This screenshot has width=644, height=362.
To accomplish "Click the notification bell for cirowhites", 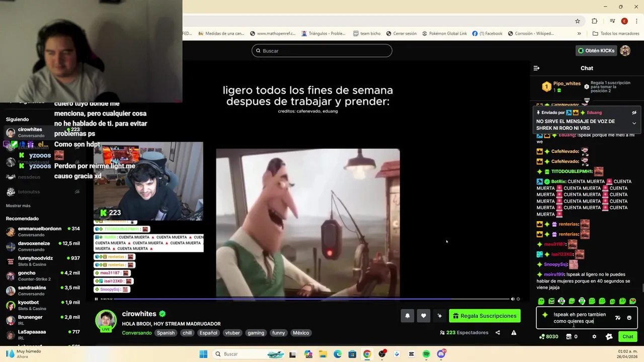I will (408, 316).
